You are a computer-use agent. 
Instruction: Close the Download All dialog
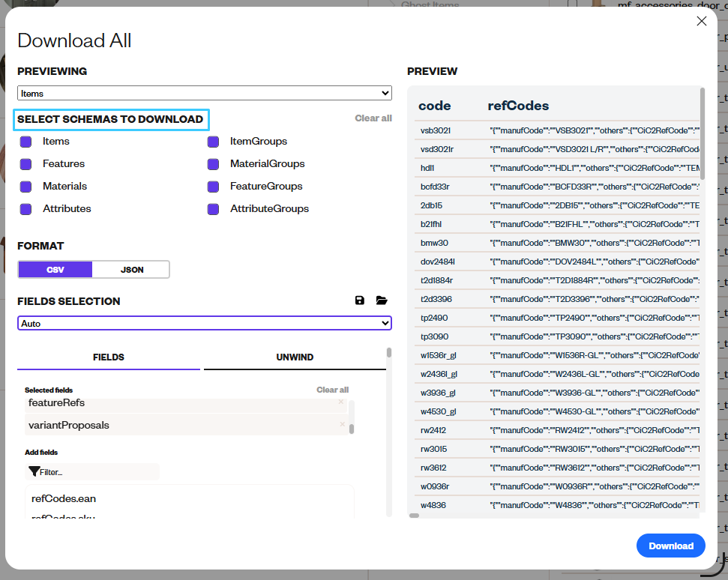pos(702,21)
